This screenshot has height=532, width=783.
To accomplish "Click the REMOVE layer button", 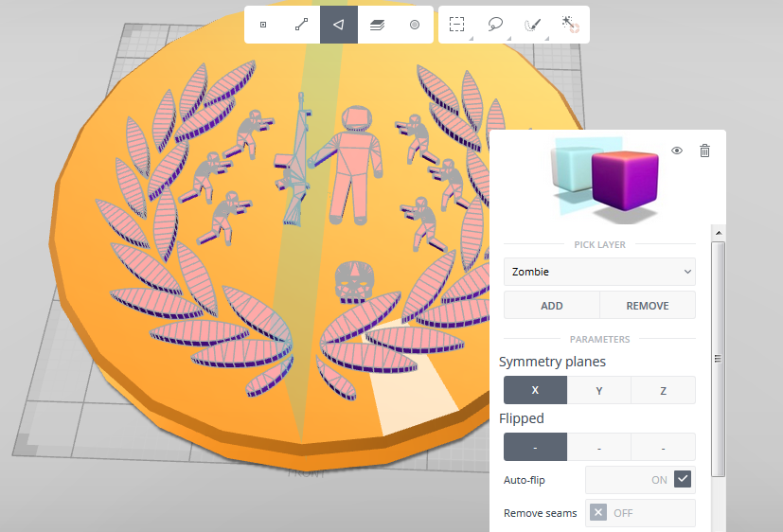I will [648, 306].
